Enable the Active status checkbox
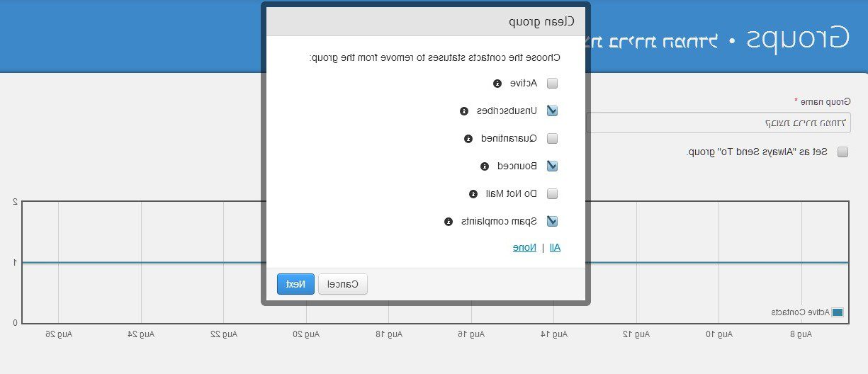The height and width of the screenshot is (374, 868). (x=553, y=83)
